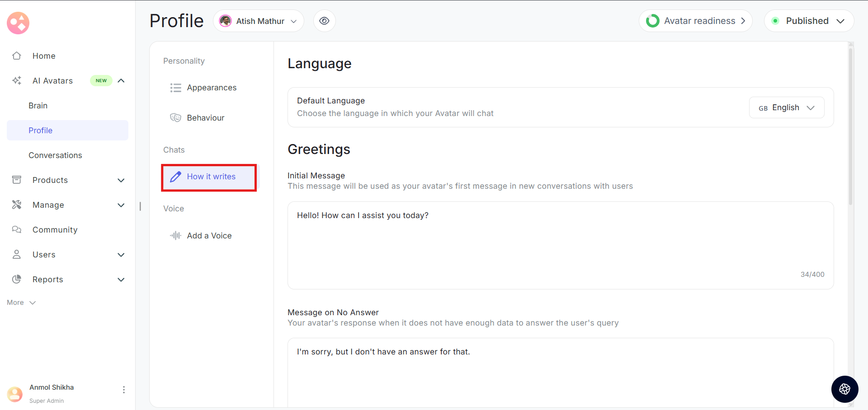Image resolution: width=868 pixels, height=410 pixels.
Task: Click the three-dot menu beside Anmol Shikha
Action: pos(124,390)
